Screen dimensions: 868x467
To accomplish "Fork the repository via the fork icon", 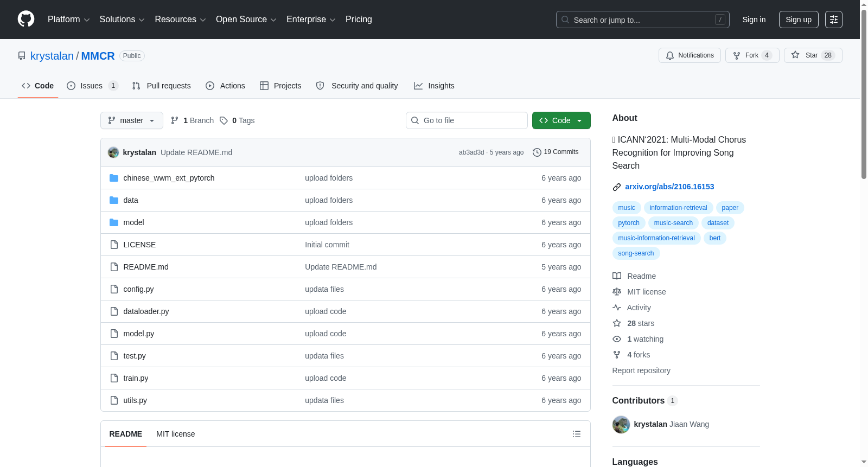I will pos(737,55).
